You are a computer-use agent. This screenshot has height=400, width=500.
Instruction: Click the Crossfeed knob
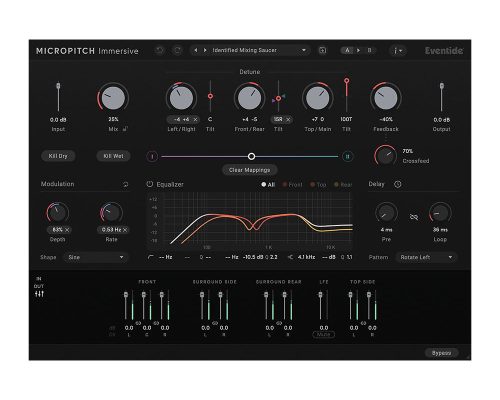click(385, 155)
